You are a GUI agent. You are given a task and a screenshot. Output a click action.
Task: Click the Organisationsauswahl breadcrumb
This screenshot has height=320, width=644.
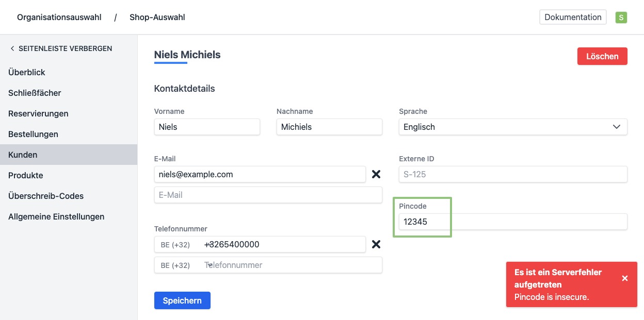point(59,18)
